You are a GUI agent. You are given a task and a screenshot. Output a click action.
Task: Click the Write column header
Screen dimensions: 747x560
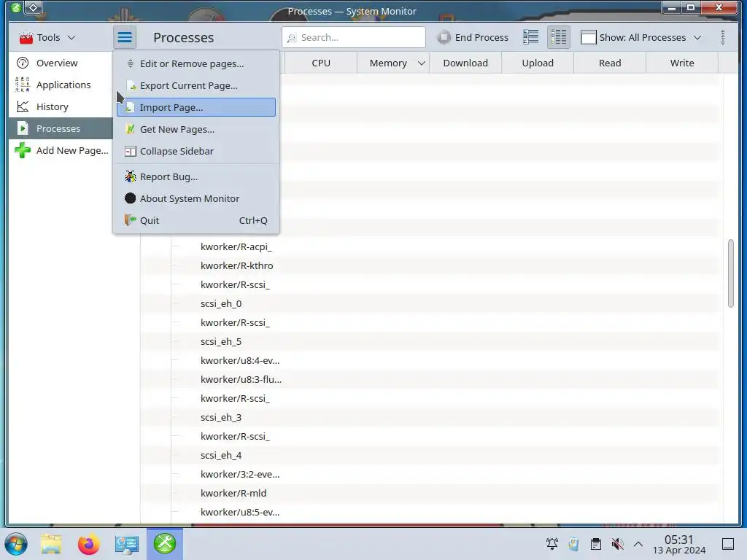[x=682, y=63]
